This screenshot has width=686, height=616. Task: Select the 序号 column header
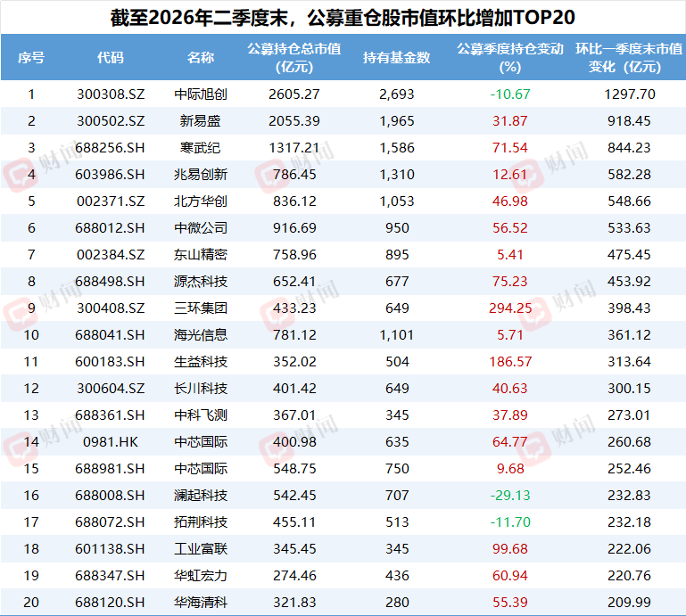(x=31, y=57)
